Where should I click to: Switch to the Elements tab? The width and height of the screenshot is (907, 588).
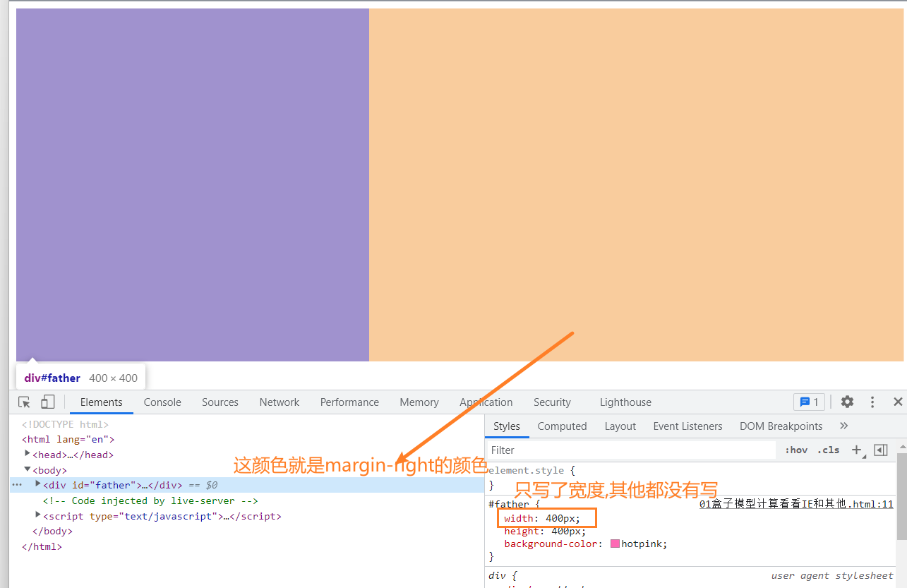point(102,402)
